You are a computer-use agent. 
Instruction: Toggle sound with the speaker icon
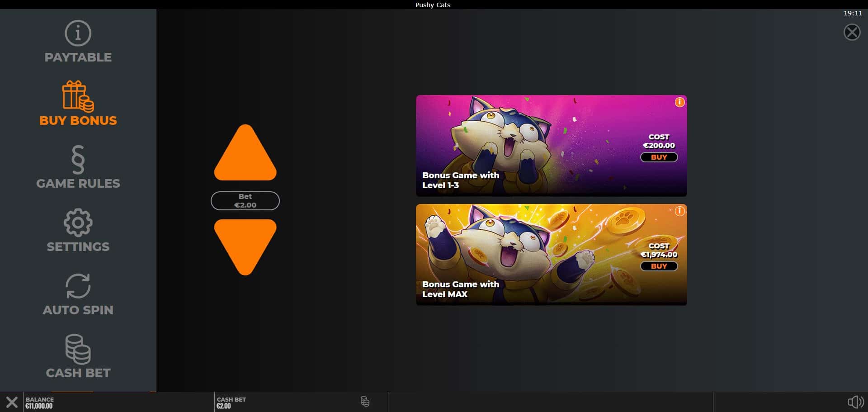point(855,402)
